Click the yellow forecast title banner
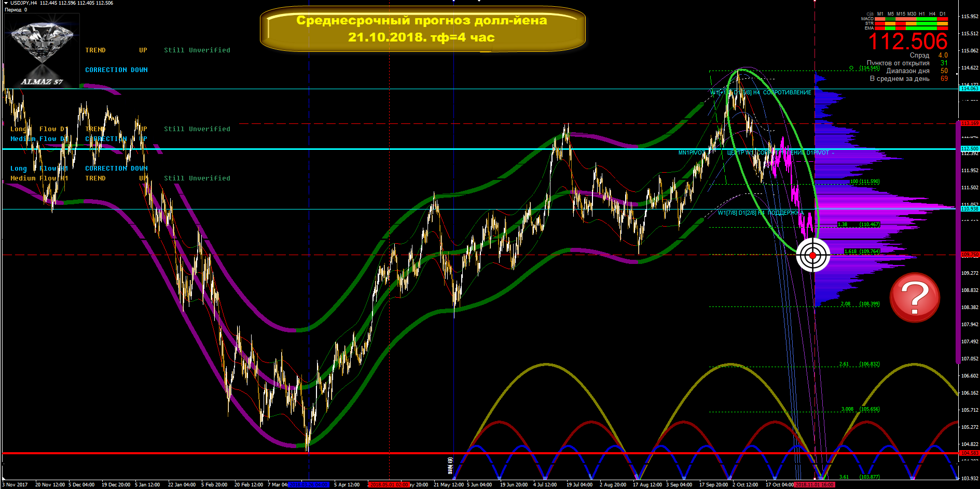This screenshot has height=489, width=980. pyautogui.click(x=422, y=29)
